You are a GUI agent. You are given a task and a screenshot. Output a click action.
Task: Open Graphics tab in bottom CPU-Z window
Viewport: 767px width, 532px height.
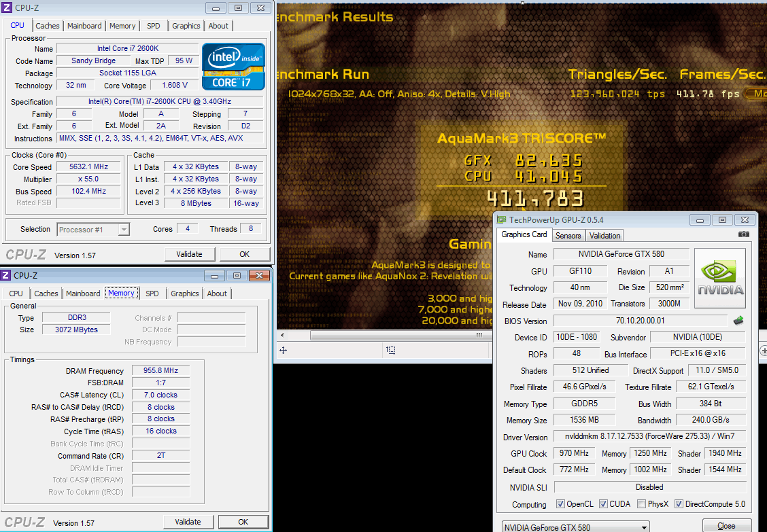(184, 294)
